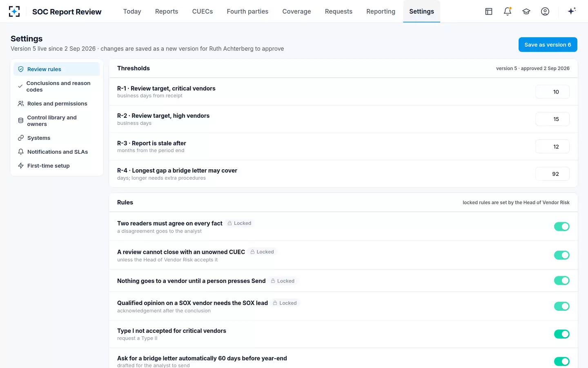This screenshot has width=588, height=368.
Task: Edit R-1 critical vendors review target field
Action: [x=552, y=92]
